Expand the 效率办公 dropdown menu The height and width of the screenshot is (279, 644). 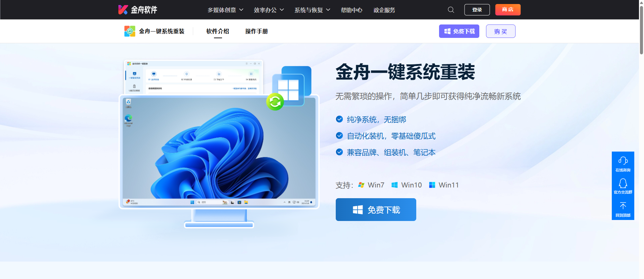pos(269,10)
